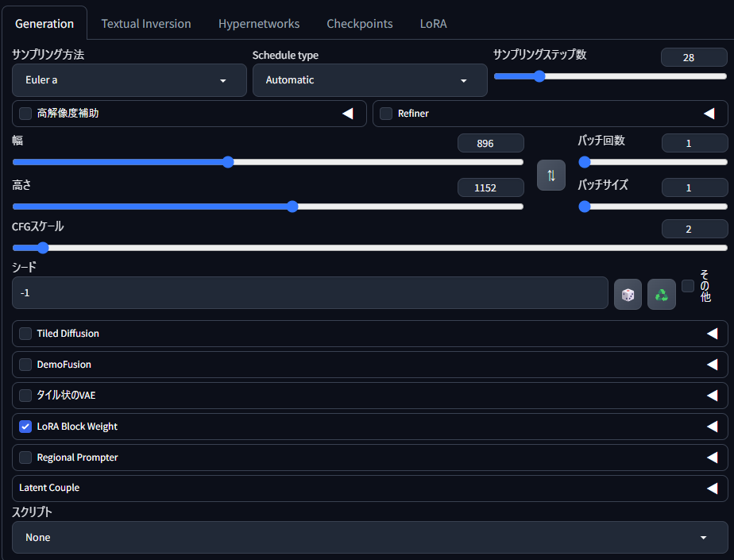
Task: Expand the LoRA Block Weight arrow
Action: [712, 427]
